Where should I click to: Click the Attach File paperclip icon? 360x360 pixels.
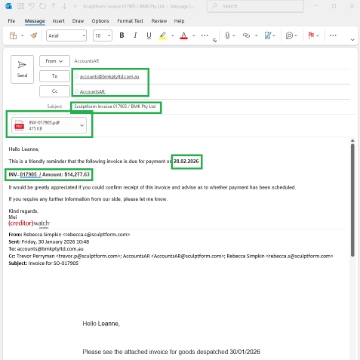pos(227,35)
